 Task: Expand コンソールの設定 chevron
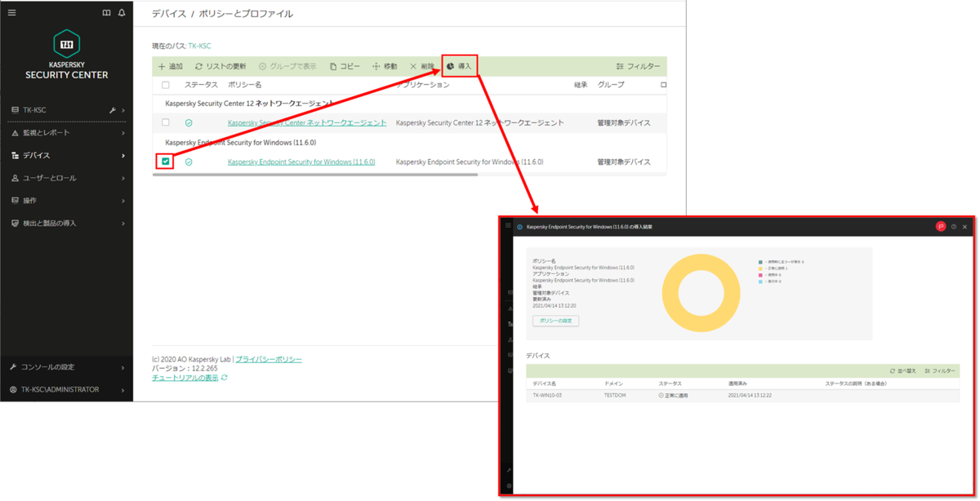click(123, 367)
